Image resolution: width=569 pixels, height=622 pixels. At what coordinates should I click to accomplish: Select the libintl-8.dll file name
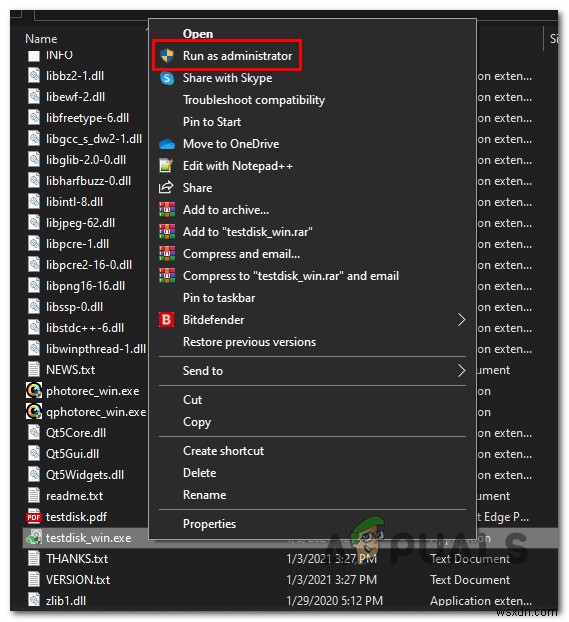pyautogui.click(x=75, y=202)
